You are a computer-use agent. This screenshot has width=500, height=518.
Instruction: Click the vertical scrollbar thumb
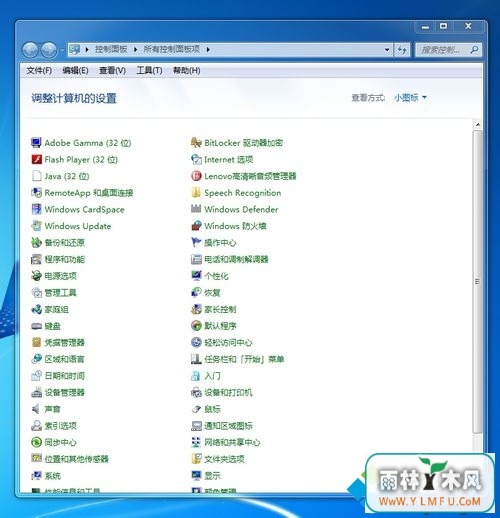click(478, 281)
